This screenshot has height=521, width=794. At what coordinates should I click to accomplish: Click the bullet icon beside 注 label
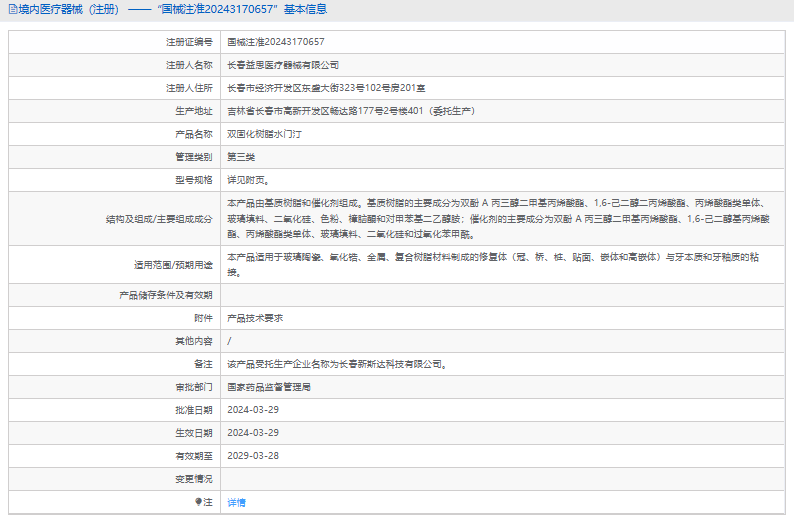198,502
